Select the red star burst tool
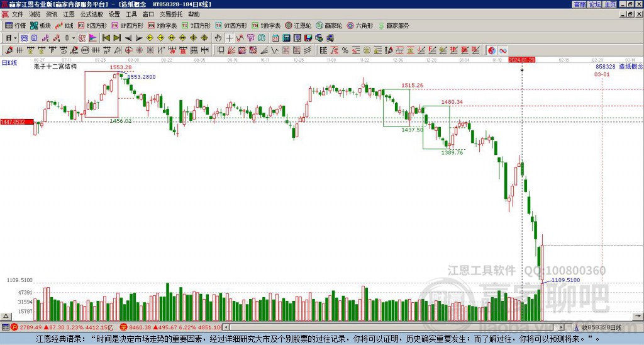 [x=140, y=50]
